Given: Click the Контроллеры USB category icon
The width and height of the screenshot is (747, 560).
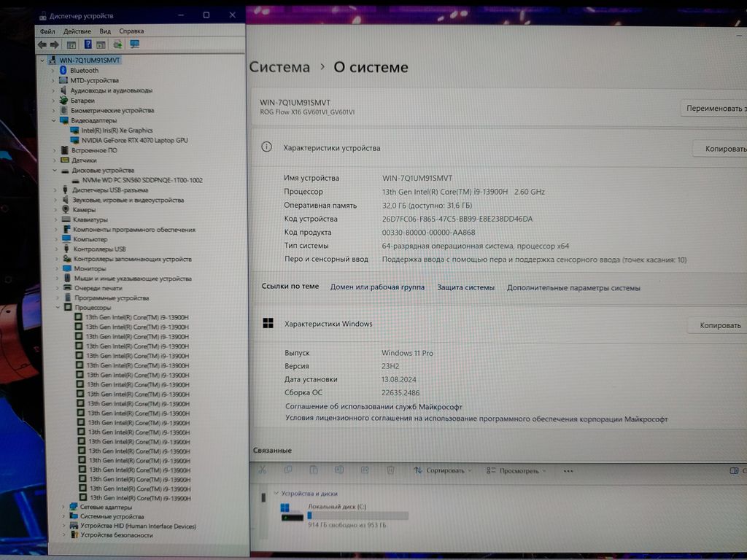Looking at the screenshot, I should [66, 249].
